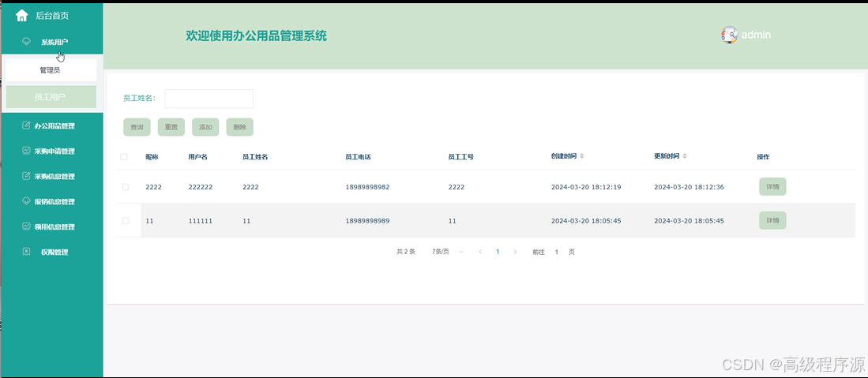Click the edit icon beside 办公用品管理

[x=26, y=125]
